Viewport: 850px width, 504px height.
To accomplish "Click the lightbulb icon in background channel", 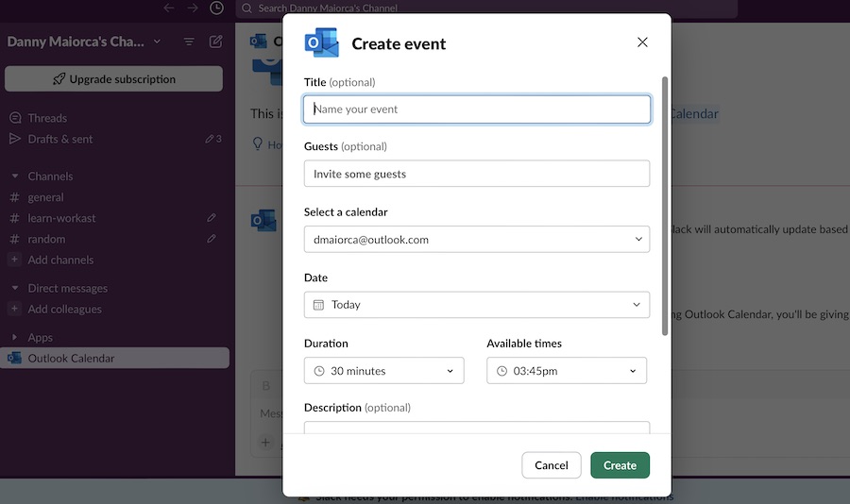I will [x=258, y=143].
